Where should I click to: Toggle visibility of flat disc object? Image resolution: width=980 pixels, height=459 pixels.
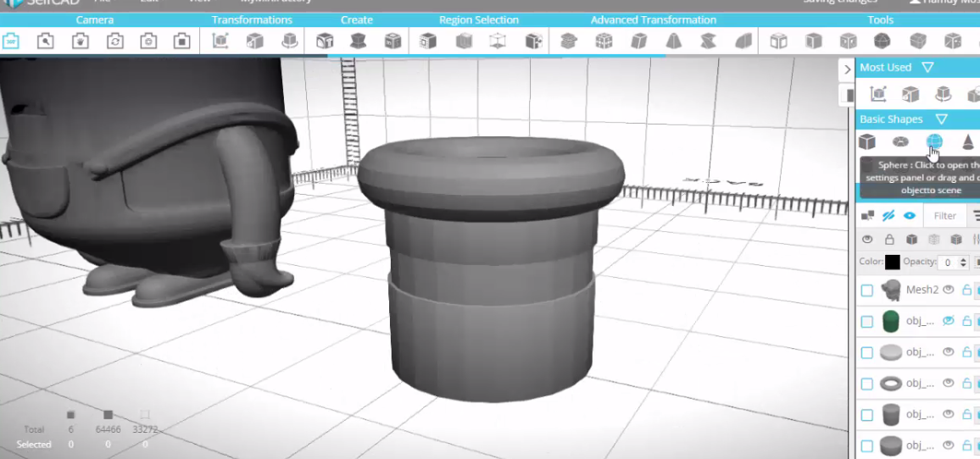[x=948, y=351]
